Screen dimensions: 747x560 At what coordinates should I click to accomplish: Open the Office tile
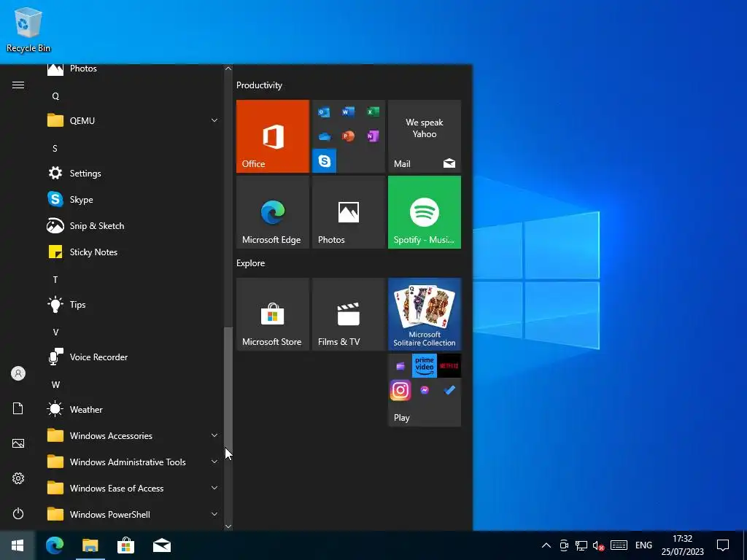(273, 136)
